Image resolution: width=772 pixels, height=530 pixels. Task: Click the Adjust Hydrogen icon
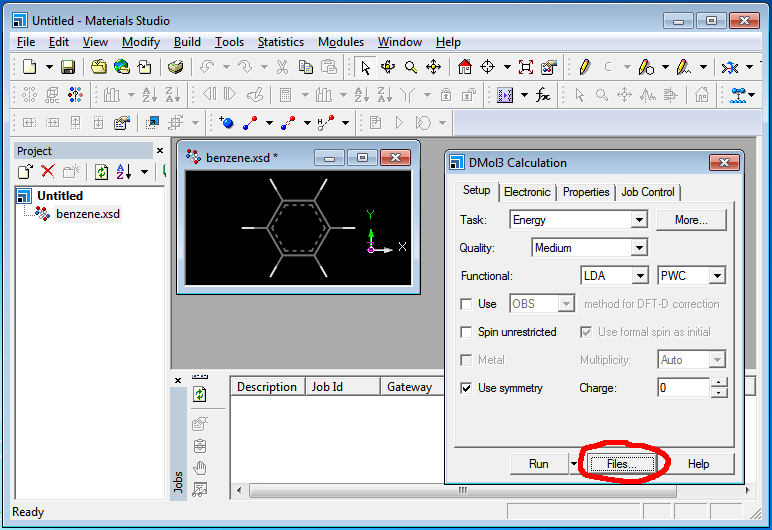coord(326,122)
